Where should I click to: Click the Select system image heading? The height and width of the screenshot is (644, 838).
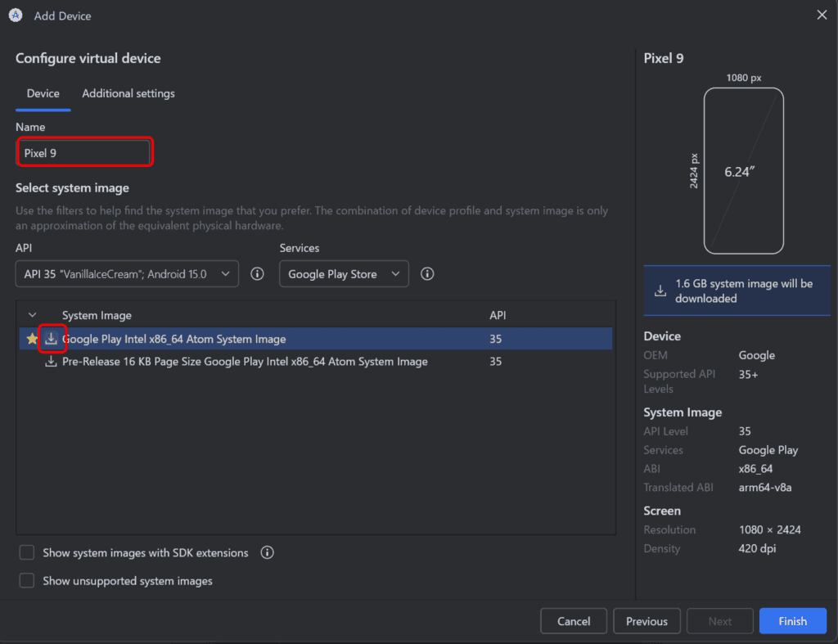72,188
